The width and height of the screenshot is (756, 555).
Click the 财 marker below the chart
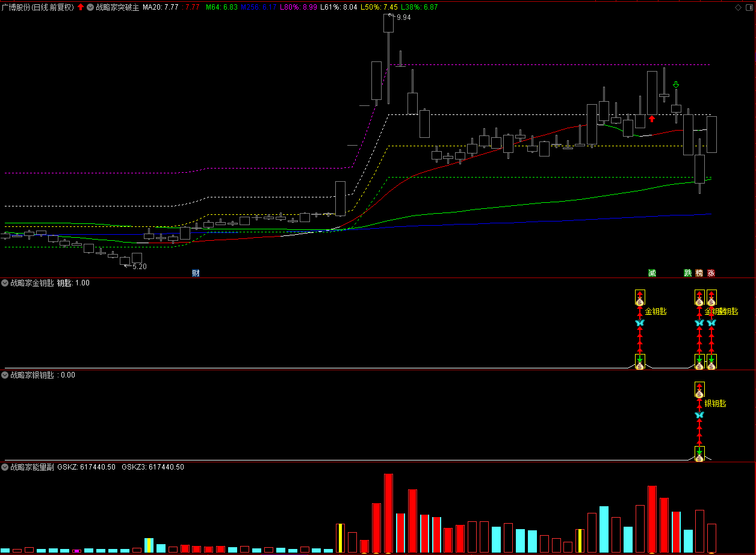click(196, 273)
